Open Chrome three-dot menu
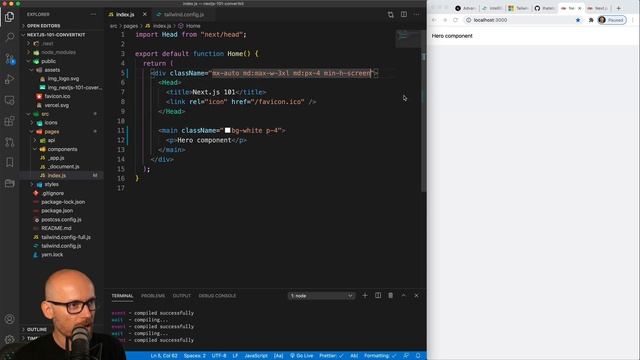The image size is (640, 360). (633, 20)
